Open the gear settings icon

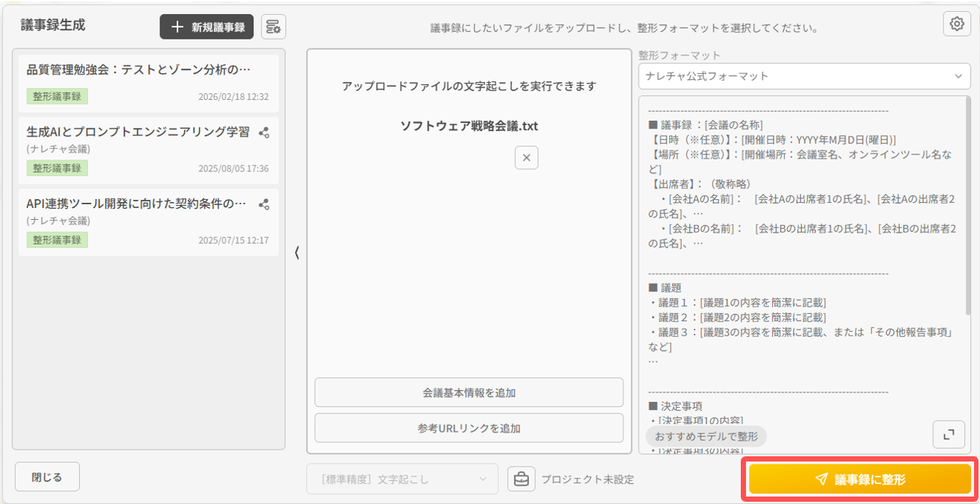coord(957,24)
